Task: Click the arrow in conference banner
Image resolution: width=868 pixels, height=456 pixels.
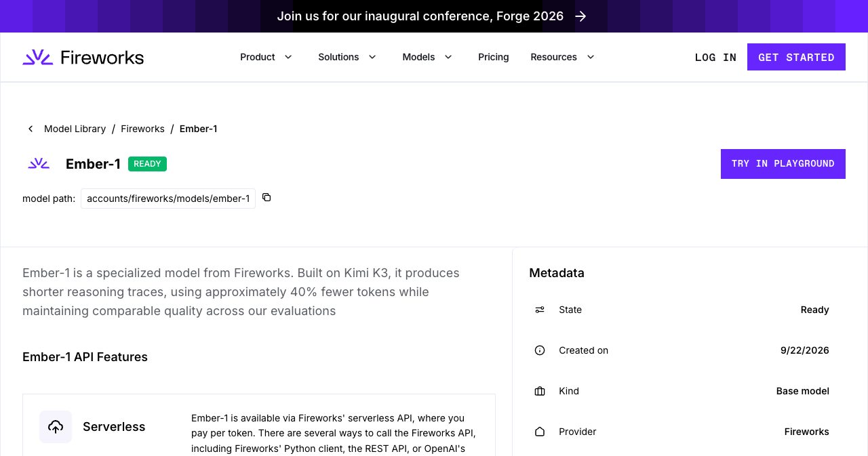Action: (x=581, y=16)
